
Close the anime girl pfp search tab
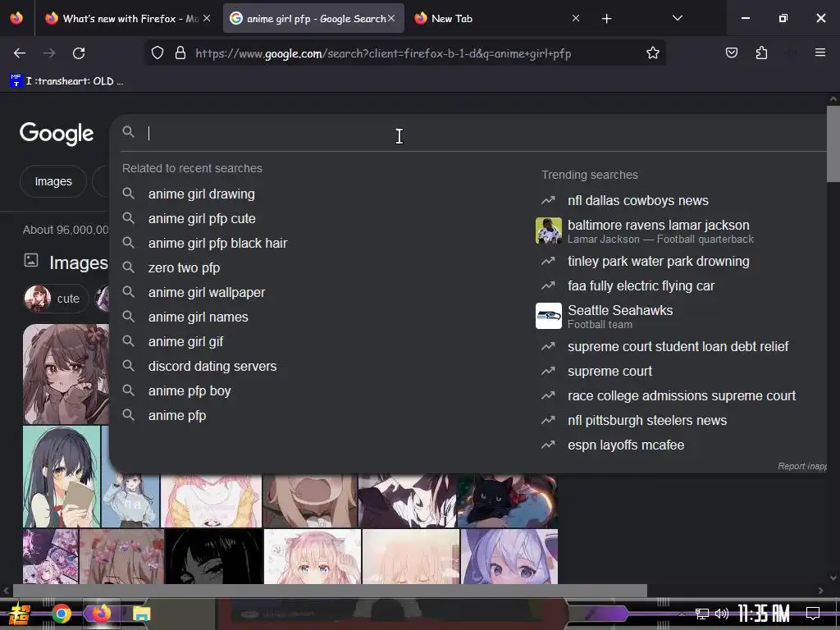point(391,18)
